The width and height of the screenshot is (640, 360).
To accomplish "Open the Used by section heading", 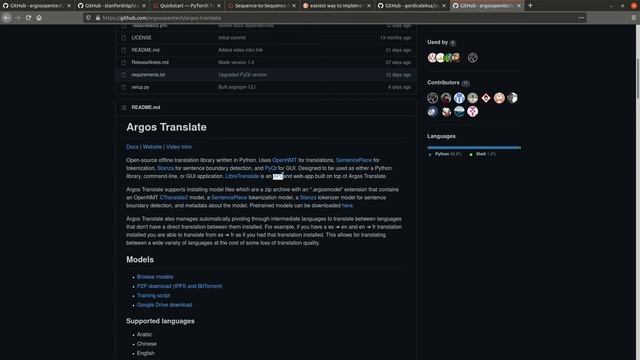I will coord(438,42).
